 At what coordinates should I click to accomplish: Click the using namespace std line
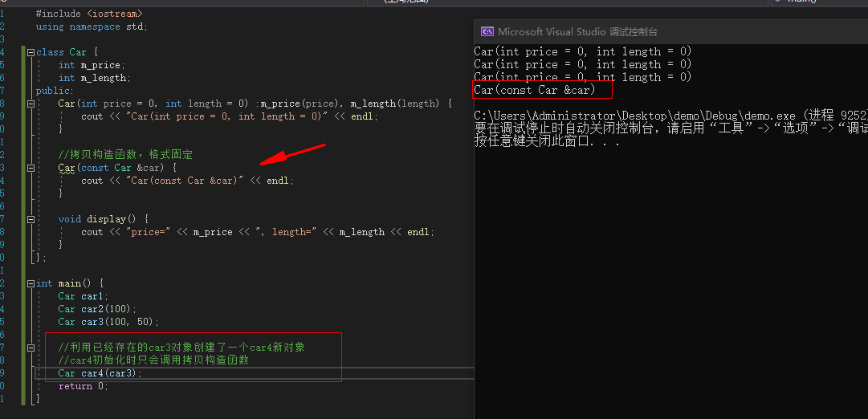click(92, 26)
